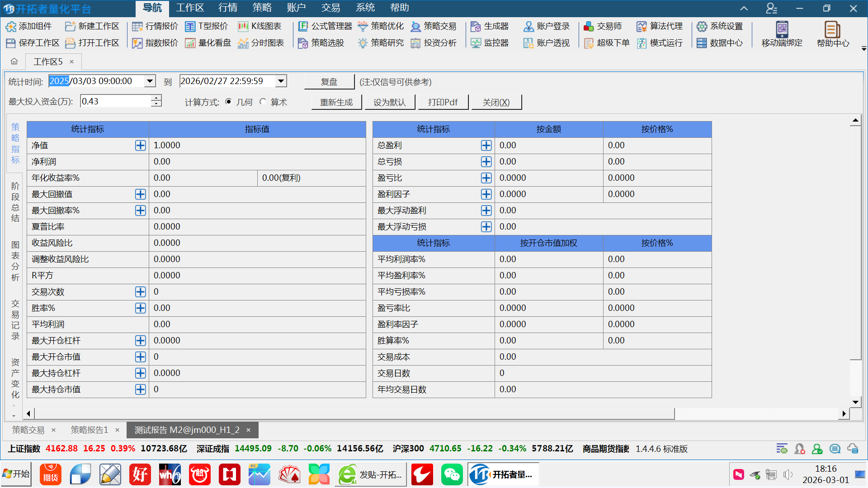Open the start date dropdown
Screen dimensions: 868x488
click(x=150, y=81)
